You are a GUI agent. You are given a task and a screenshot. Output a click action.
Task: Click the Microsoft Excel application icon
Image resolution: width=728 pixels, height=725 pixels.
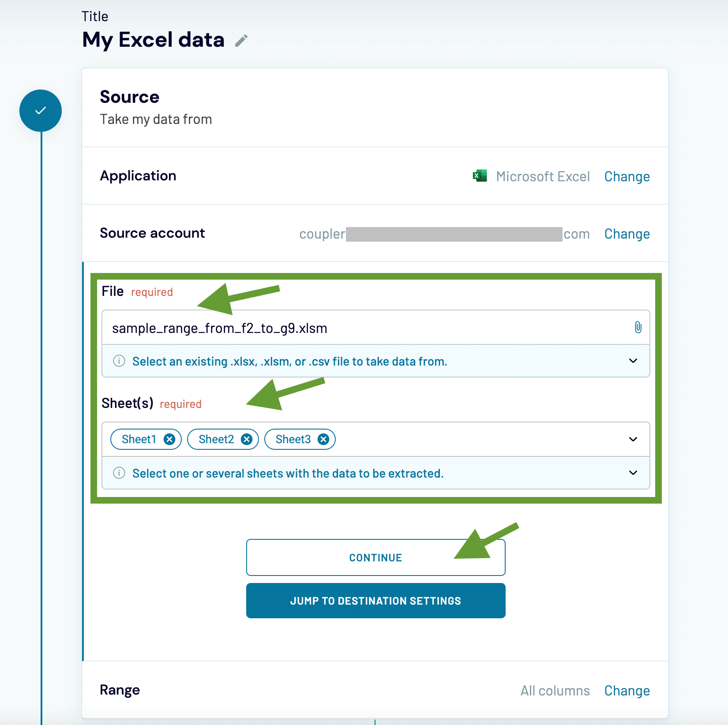tap(480, 176)
